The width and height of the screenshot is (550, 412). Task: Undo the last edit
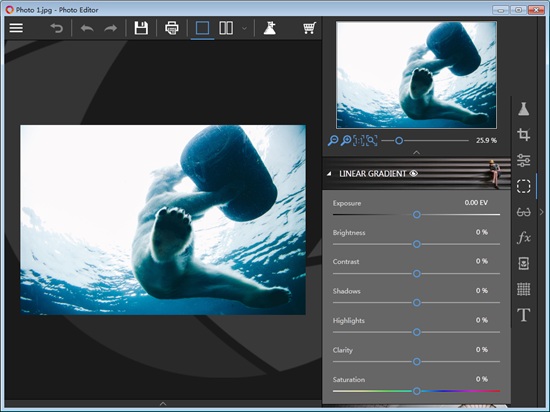[x=87, y=28]
